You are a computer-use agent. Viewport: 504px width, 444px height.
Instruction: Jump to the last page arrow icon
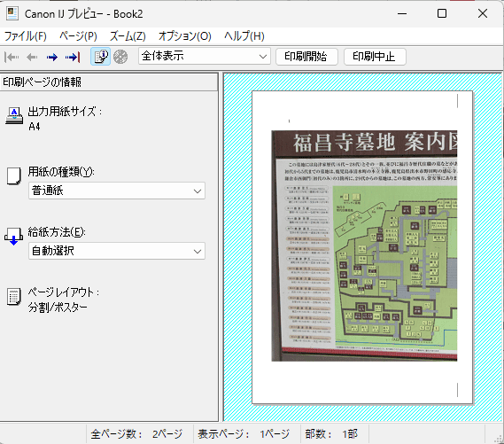[x=73, y=58]
